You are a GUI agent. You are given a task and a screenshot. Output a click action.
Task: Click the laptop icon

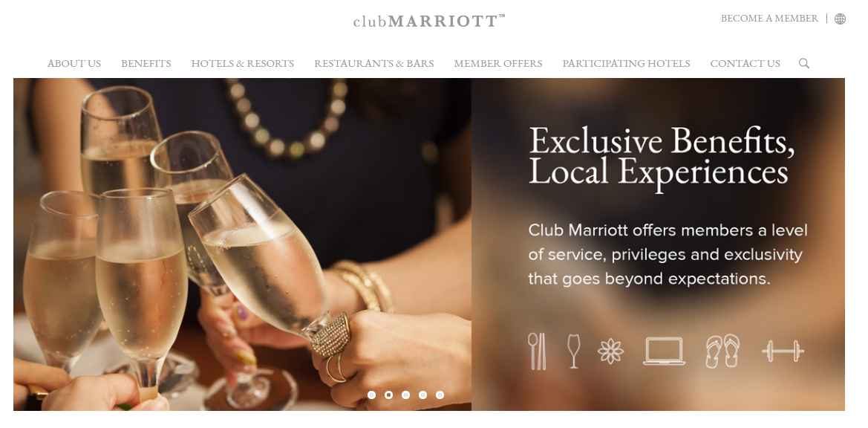click(x=664, y=351)
